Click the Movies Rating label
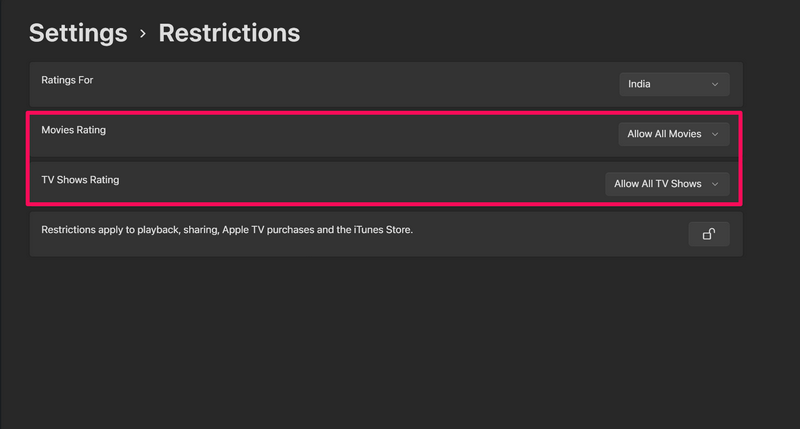The height and width of the screenshot is (429, 800). click(x=73, y=130)
